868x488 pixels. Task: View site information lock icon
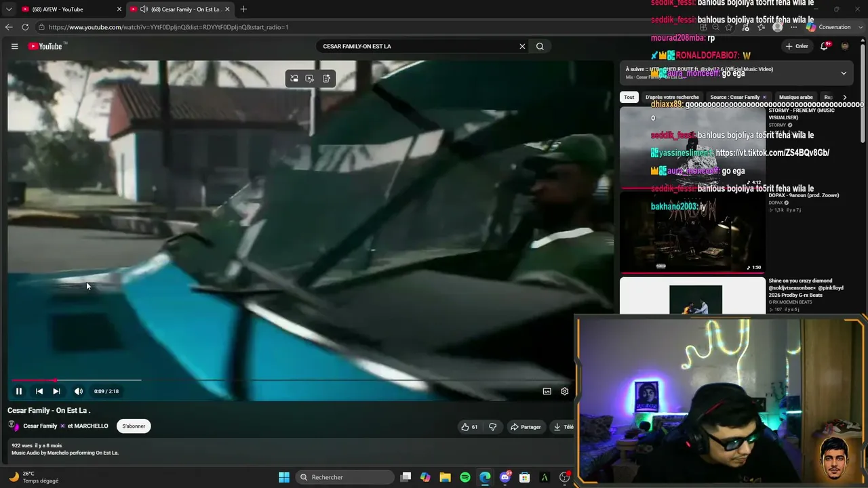click(41, 27)
